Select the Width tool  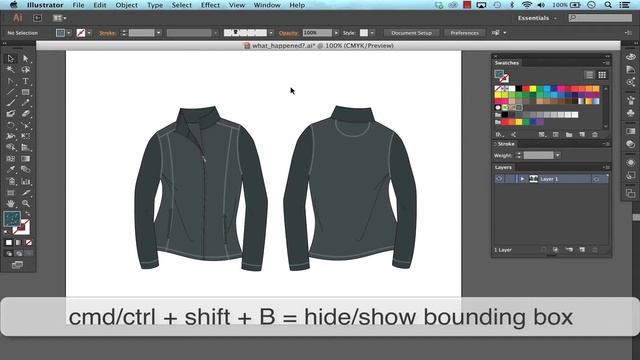(x=11, y=136)
